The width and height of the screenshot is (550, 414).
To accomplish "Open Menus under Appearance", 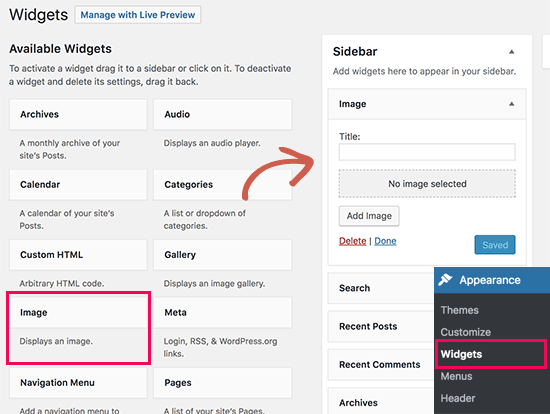I will [x=456, y=376].
